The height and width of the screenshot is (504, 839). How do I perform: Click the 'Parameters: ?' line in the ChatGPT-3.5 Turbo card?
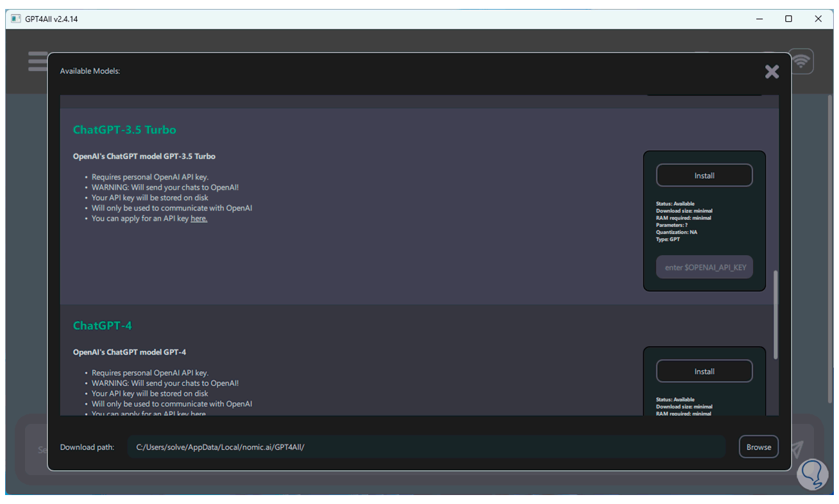pos(672,225)
